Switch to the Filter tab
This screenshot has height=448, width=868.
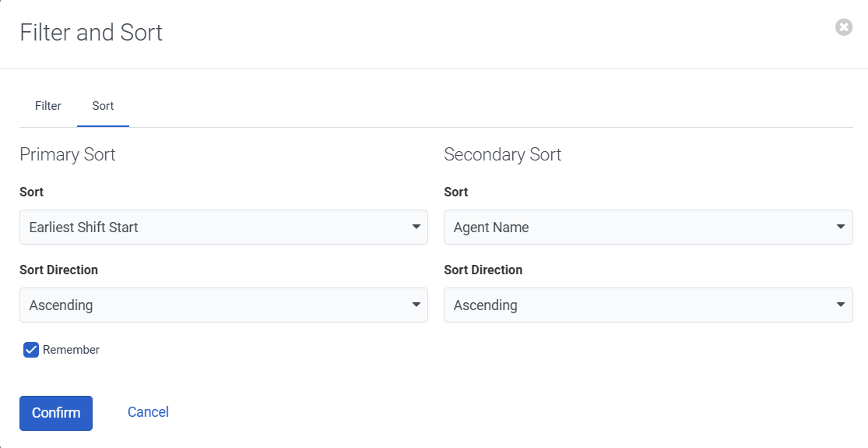click(48, 106)
